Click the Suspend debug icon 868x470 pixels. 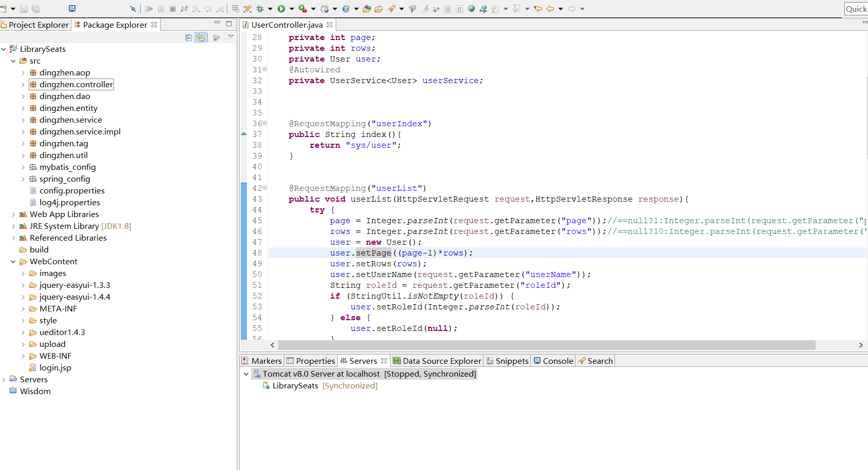161,9
